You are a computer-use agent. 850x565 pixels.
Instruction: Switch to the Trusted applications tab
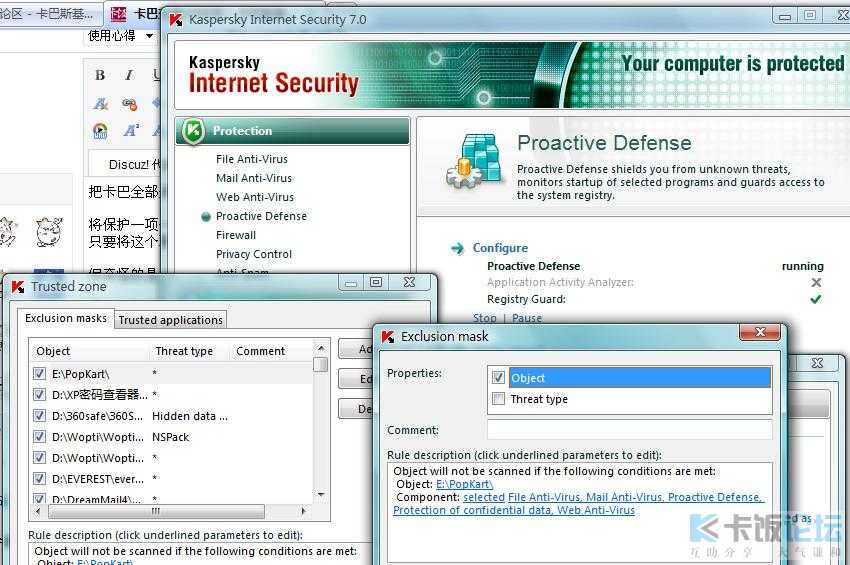pyautogui.click(x=170, y=320)
